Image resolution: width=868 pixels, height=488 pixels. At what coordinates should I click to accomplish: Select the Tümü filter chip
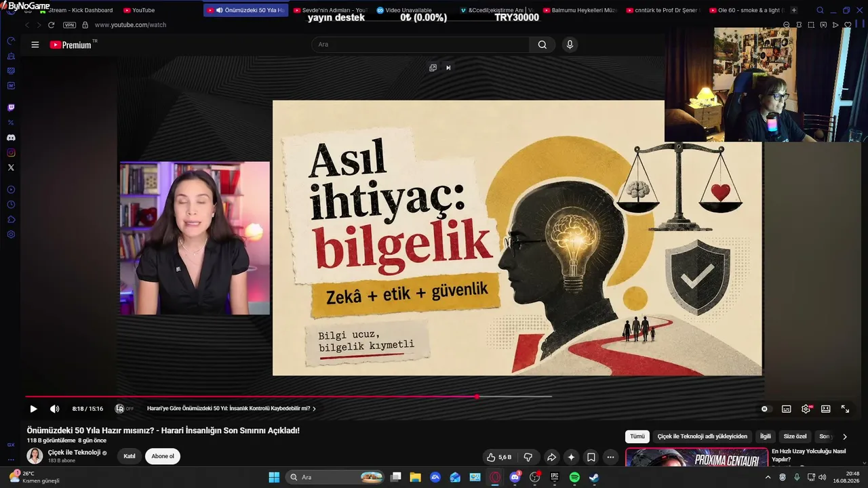(637, 436)
